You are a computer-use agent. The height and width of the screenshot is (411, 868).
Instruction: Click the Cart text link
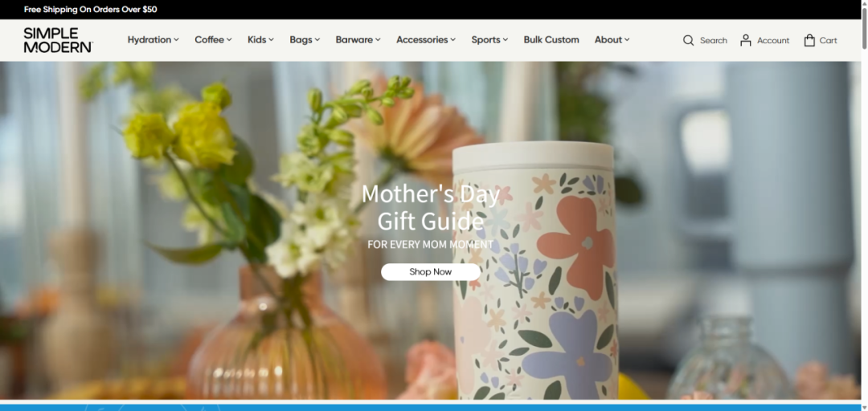pos(828,40)
